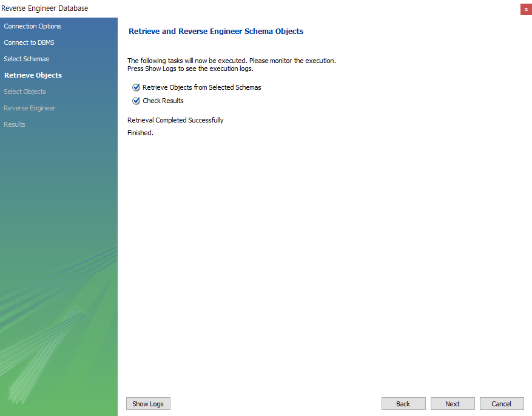Go Back to previous wizard step

pyautogui.click(x=403, y=404)
